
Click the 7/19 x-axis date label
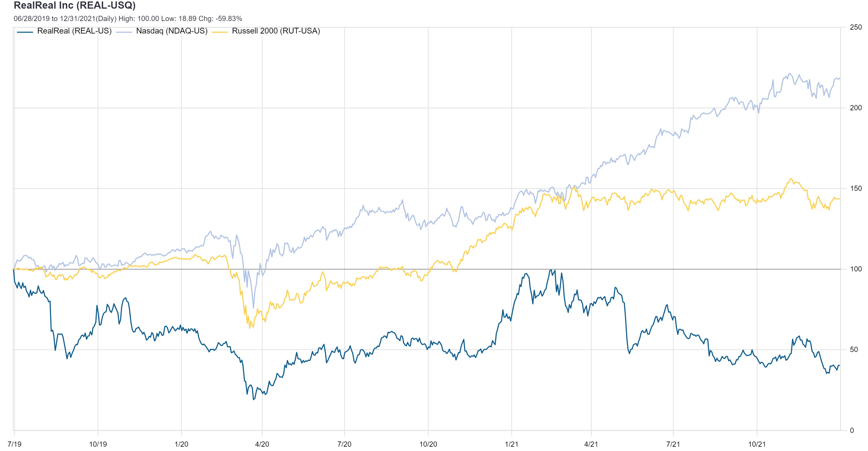coord(14,444)
